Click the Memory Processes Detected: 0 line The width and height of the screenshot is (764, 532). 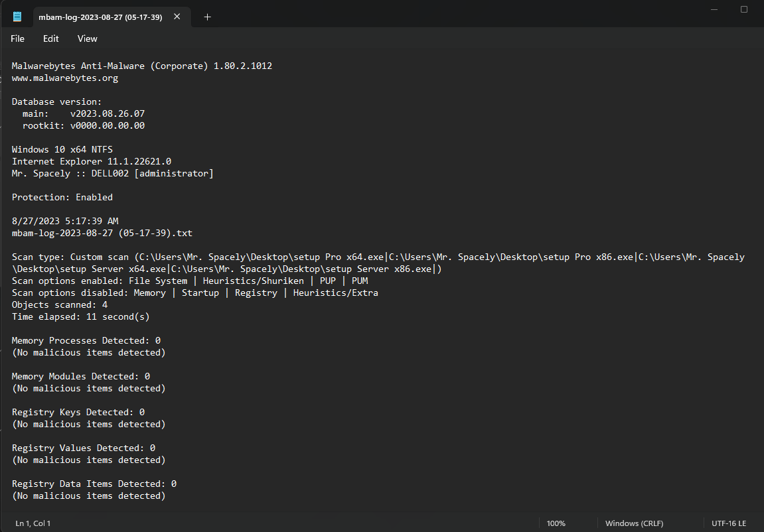coord(86,340)
